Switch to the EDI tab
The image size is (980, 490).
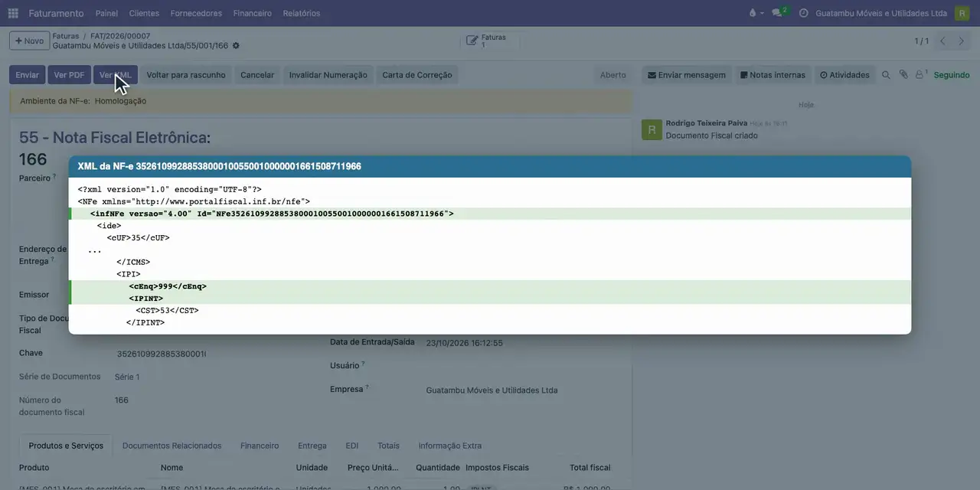pyautogui.click(x=352, y=446)
